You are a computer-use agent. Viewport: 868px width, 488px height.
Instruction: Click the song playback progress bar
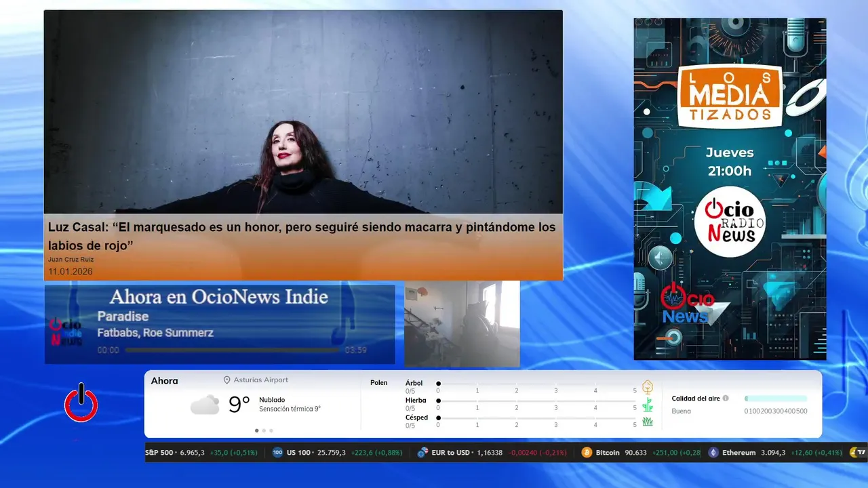(x=233, y=350)
